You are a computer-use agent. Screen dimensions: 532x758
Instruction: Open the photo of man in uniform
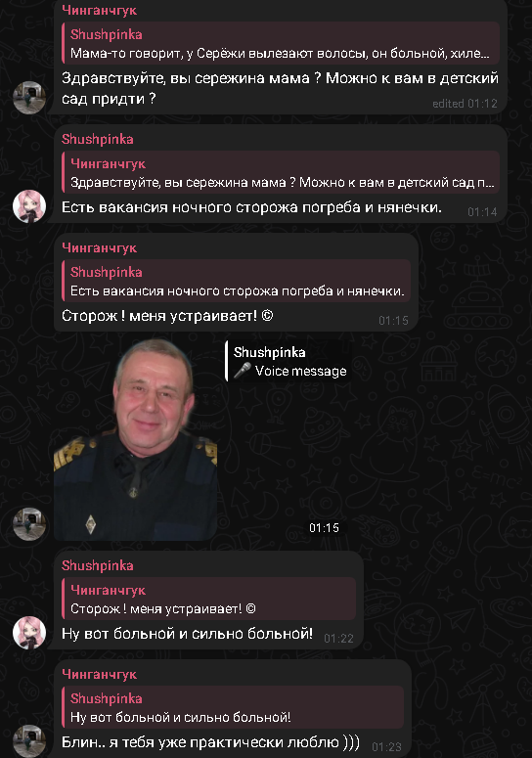click(135, 439)
